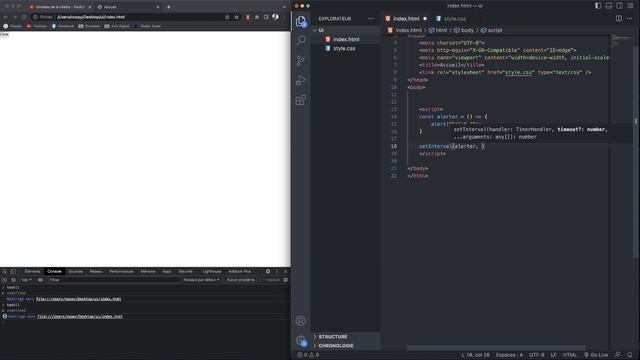Toggle VS Code secondary sidebar layout icon
The image size is (640, 360).
pos(619,6)
